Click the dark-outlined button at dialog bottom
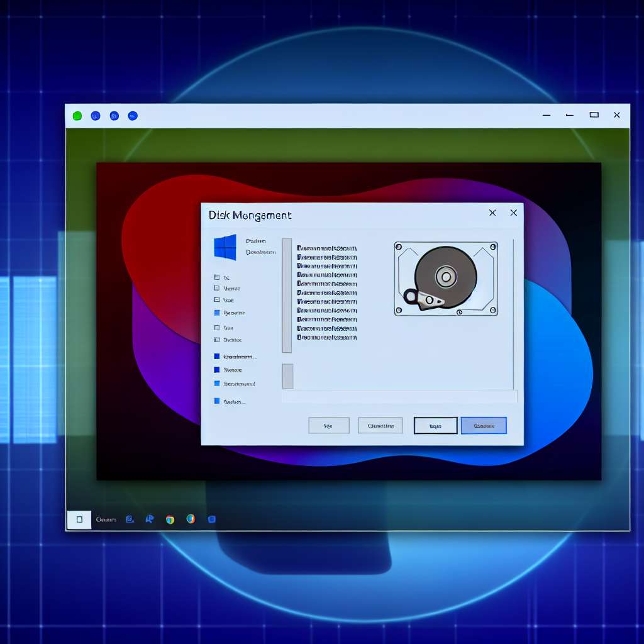644x644 pixels. (x=435, y=426)
